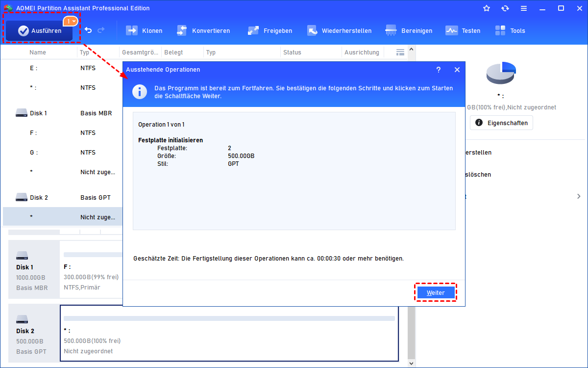This screenshot has width=588, height=368.
Task: Click the Basis MBR type cell
Action: click(96, 113)
